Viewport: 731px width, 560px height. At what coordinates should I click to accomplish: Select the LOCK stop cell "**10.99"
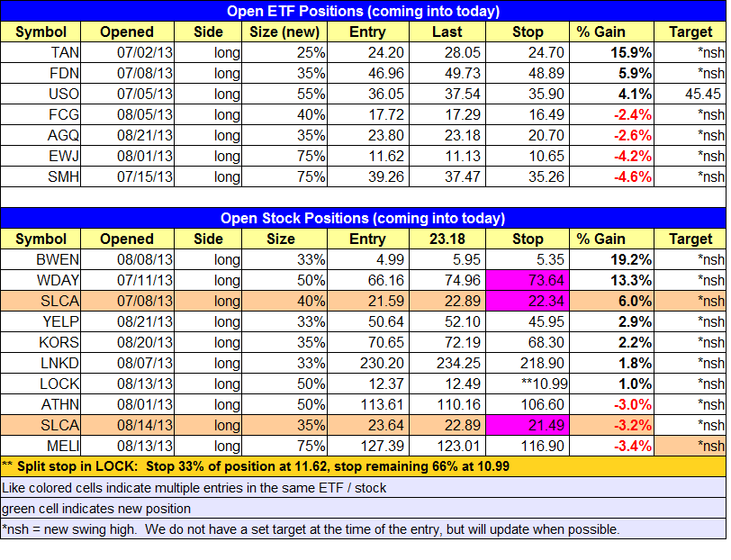528,384
